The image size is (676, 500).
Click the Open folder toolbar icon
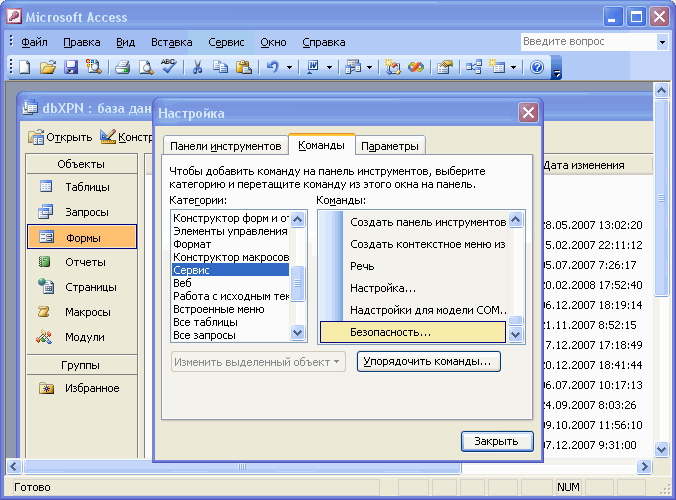[x=48, y=67]
